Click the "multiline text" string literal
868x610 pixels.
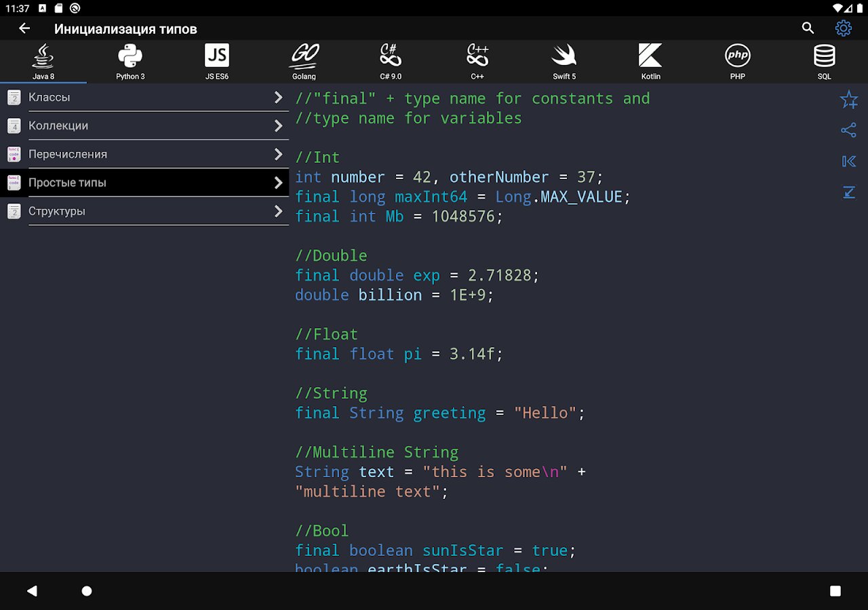point(368,491)
